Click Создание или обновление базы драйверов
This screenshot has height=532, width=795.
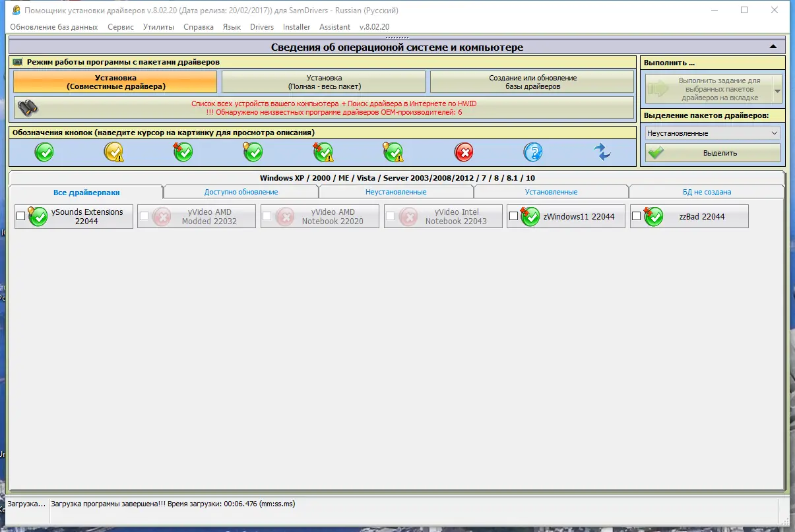tap(532, 82)
